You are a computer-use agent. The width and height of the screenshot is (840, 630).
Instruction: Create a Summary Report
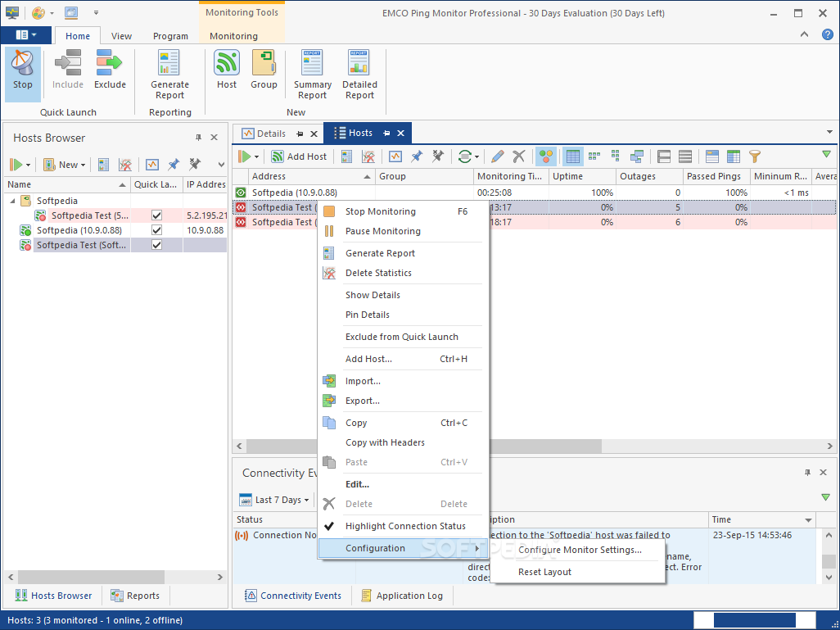coord(312,75)
